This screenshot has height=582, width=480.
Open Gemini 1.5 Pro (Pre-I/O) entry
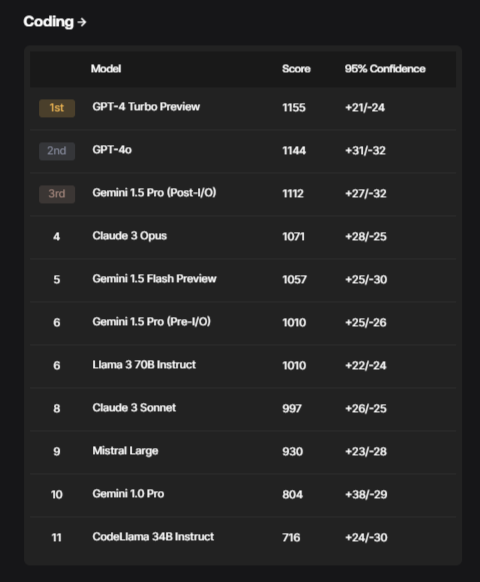tap(151, 322)
